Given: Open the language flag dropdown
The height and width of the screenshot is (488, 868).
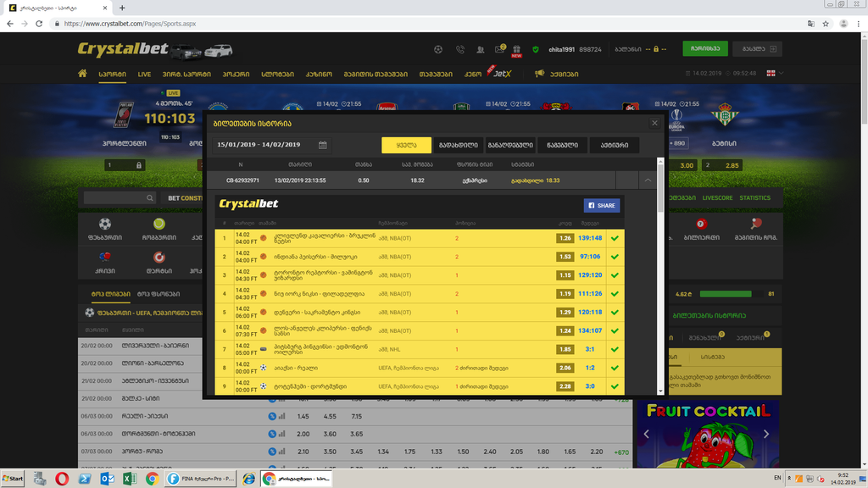Looking at the screenshot, I should tap(775, 73).
